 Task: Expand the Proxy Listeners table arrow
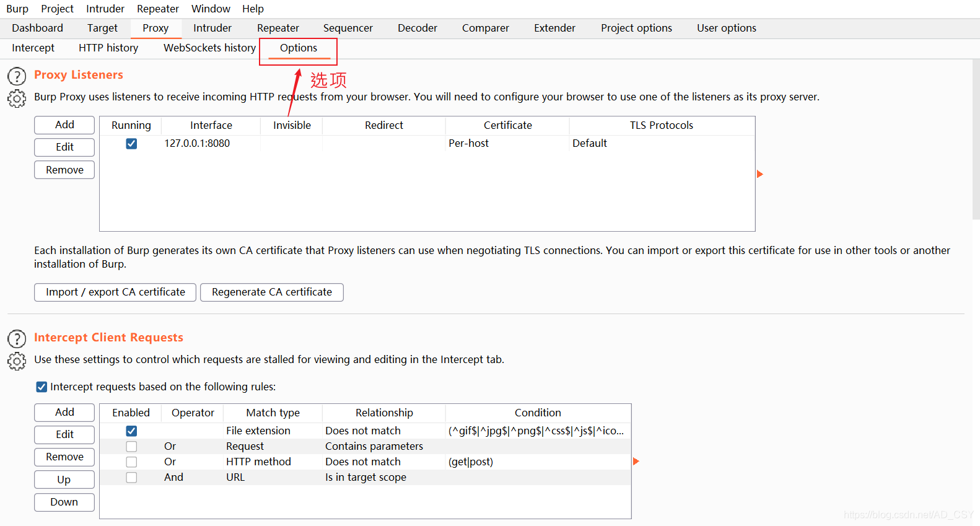tap(760, 174)
